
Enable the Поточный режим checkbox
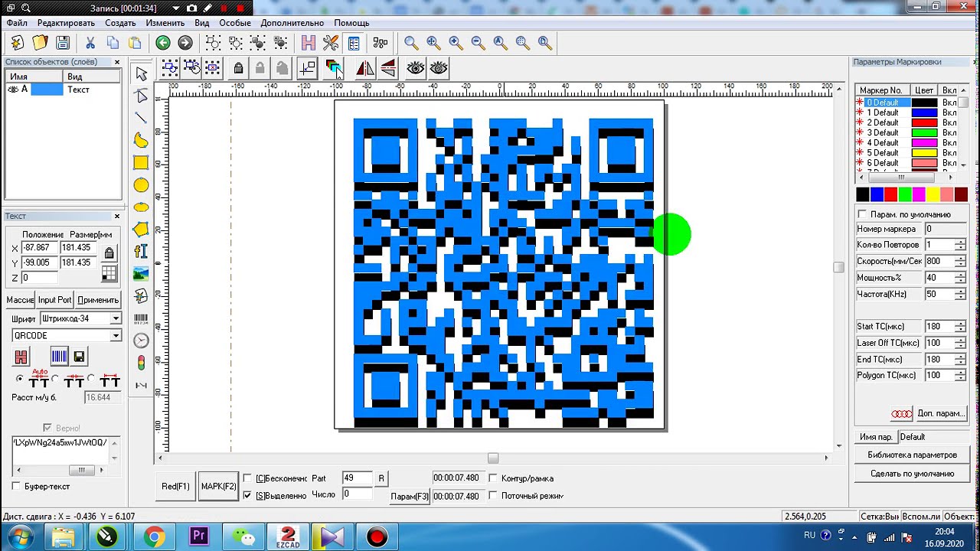[493, 496]
